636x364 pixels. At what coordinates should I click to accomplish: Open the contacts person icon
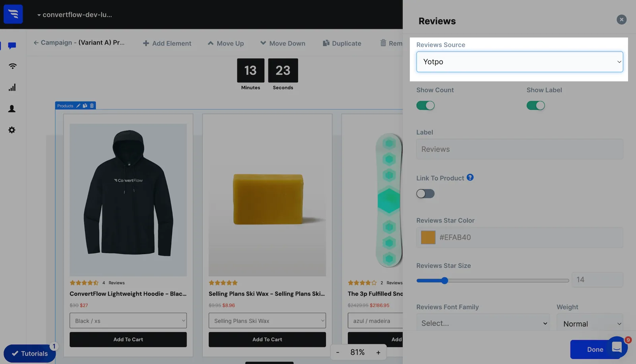(x=12, y=109)
